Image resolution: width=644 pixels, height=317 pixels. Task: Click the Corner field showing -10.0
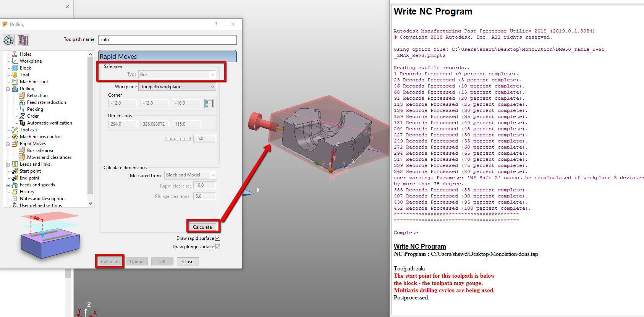coord(187,103)
